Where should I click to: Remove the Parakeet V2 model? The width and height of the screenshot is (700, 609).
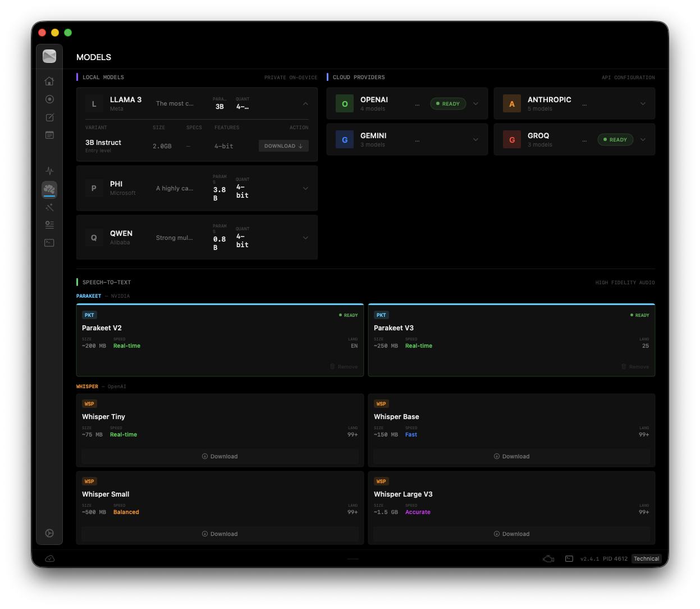[344, 366]
